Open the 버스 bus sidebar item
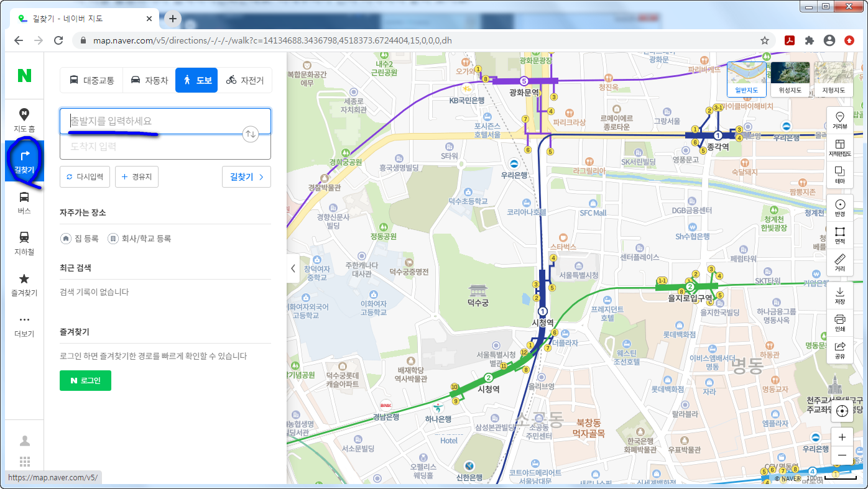Image resolution: width=868 pixels, height=489 pixels. (24, 203)
